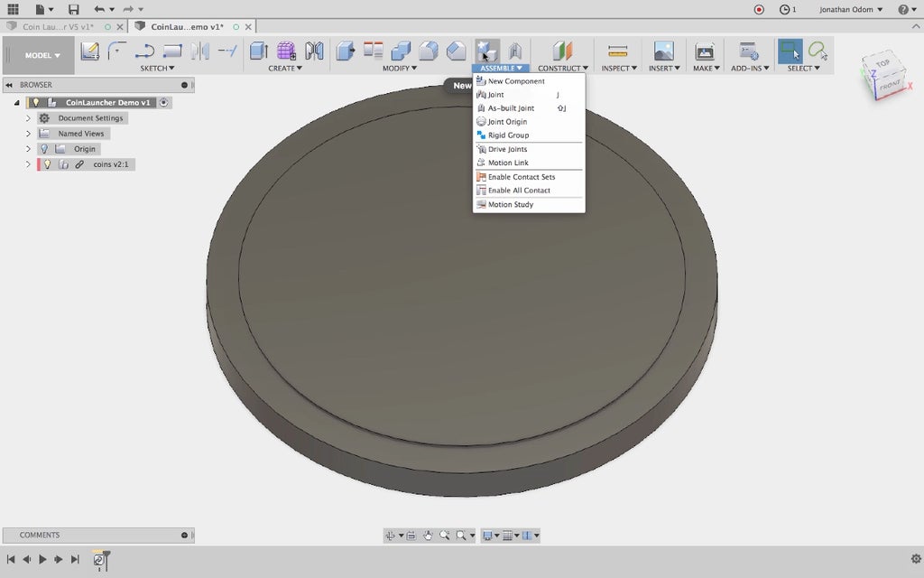
Task: Open the INSPECT dropdown menu
Action: (x=619, y=69)
